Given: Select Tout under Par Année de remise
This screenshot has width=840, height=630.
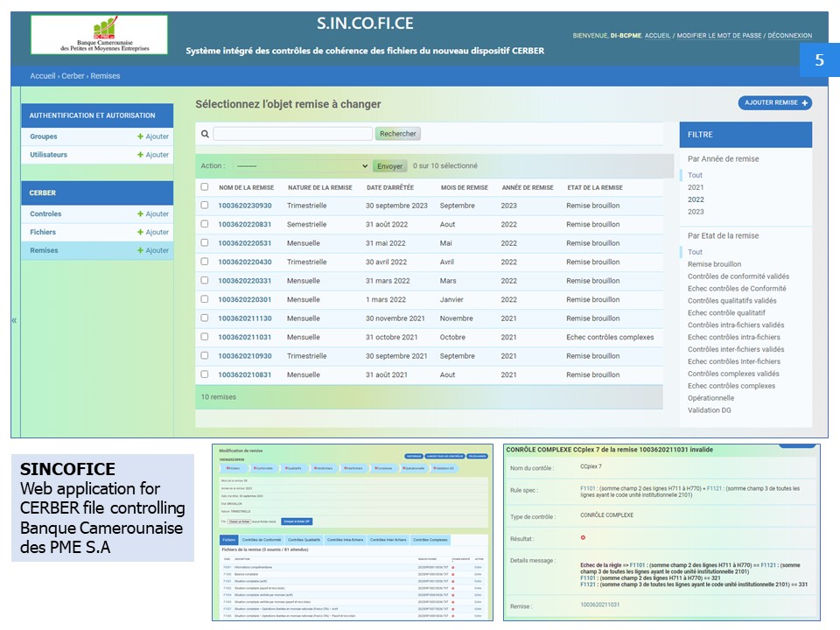Looking at the screenshot, I should pyautogui.click(x=695, y=175).
